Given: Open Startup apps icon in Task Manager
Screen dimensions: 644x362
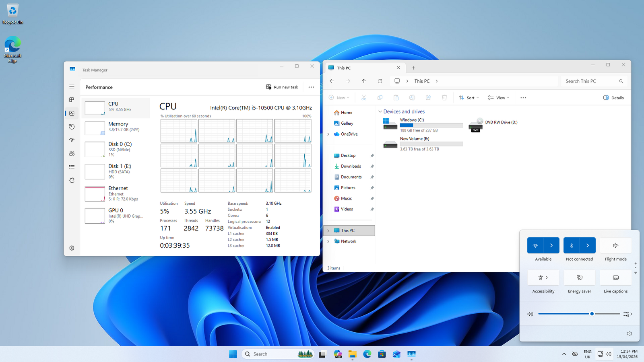Looking at the screenshot, I should pos(72,140).
